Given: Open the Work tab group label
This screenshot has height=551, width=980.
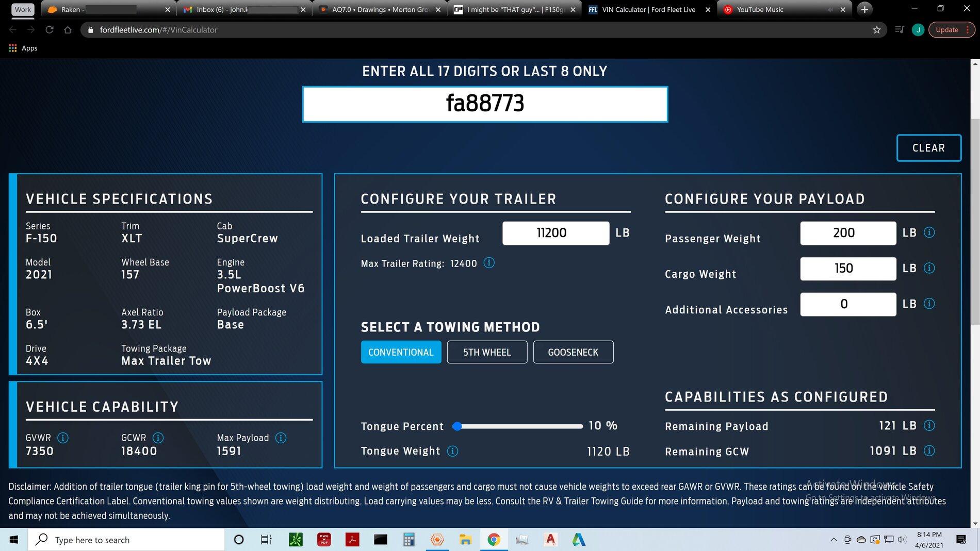Looking at the screenshot, I should pos(23,9).
